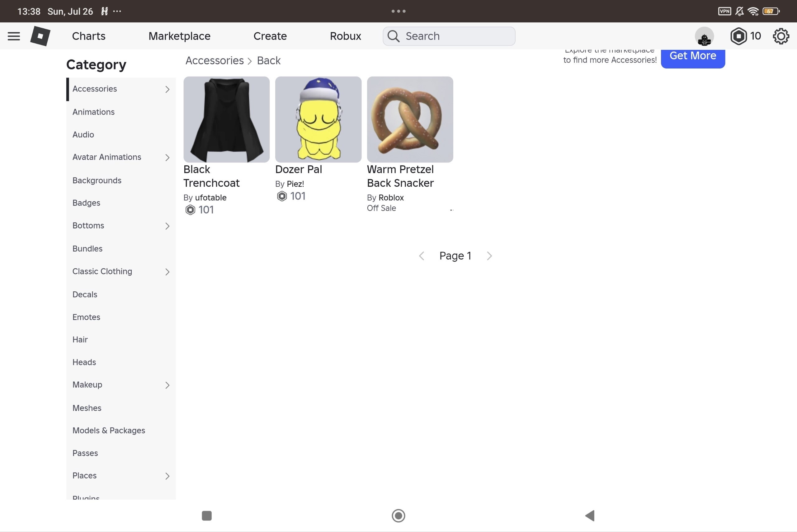Go to previous page arrow
The height and width of the screenshot is (532, 797).
[422, 256]
